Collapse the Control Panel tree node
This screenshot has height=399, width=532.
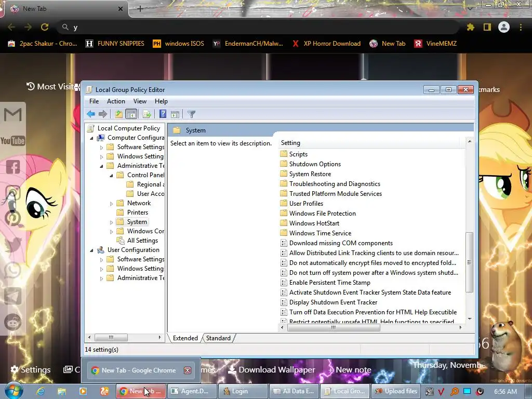pyautogui.click(x=111, y=176)
